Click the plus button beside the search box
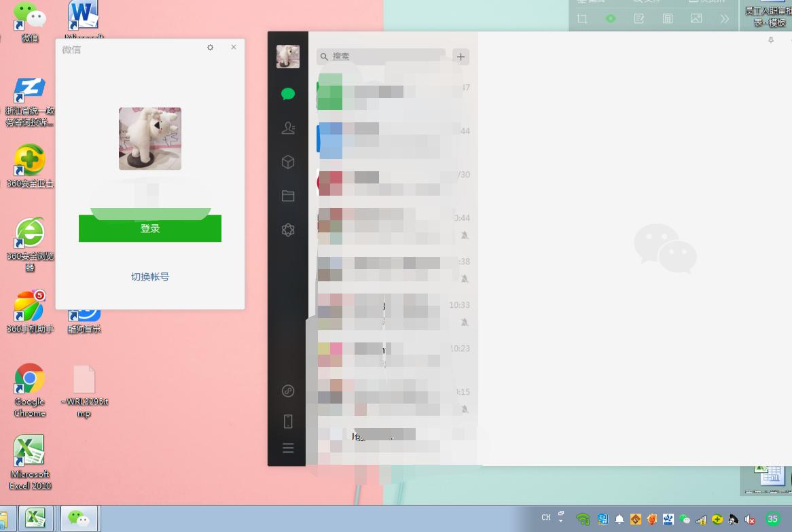 [x=461, y=56]
